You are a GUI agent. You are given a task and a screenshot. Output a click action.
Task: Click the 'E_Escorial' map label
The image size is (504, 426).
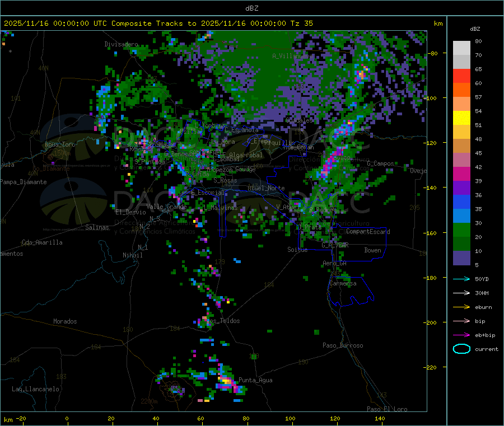(x=208, y=193)
